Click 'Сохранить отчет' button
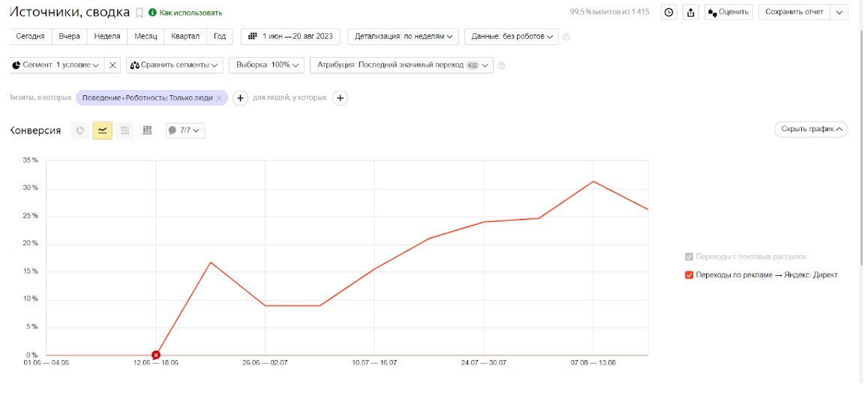This screenshot has height=396, width=868. [x=794, y=12]
